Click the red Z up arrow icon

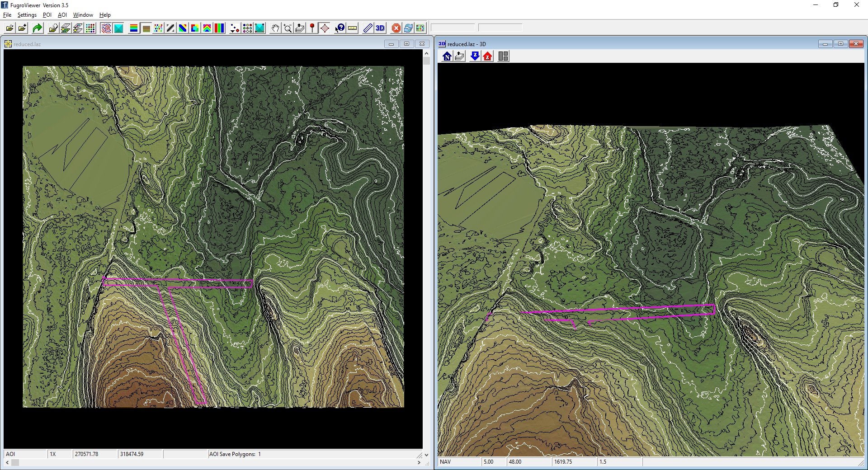pos(487,56)
